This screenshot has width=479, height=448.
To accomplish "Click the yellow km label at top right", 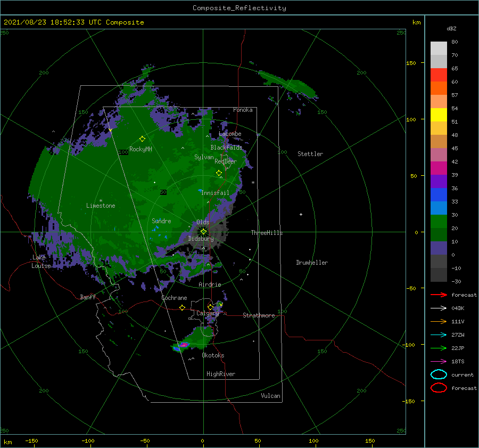I will [x=416, y=22].
